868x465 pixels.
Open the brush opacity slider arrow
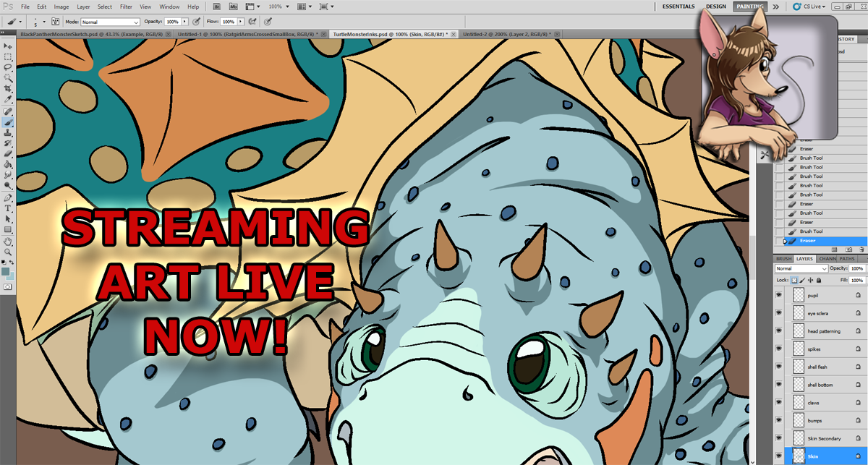(x=185, y=22)
